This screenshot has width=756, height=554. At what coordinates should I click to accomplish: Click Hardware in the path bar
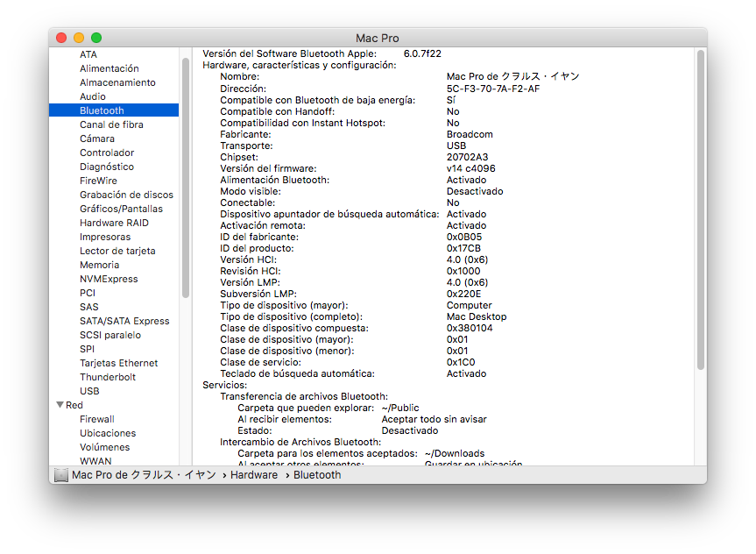254,475
